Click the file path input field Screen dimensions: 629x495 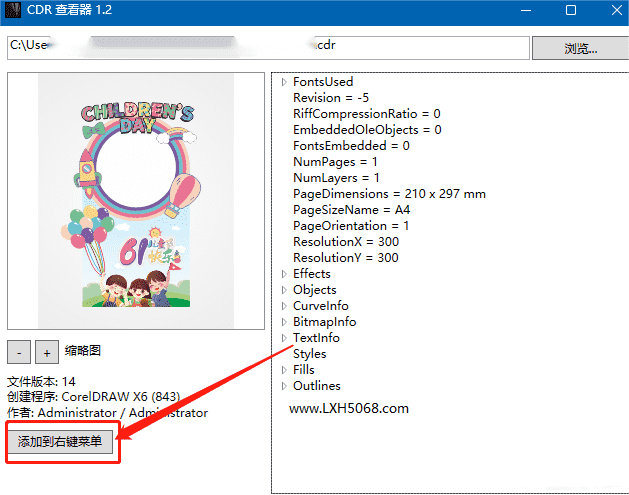268,48
